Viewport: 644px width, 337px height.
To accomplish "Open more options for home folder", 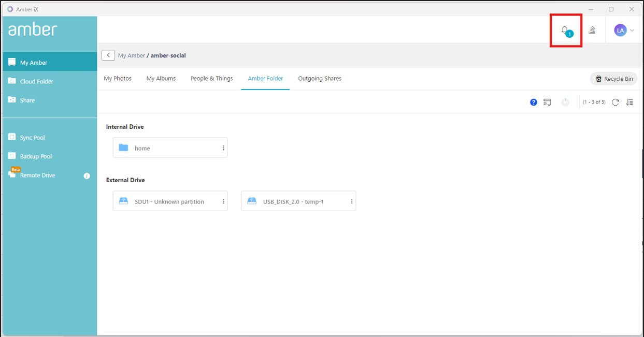I will (224, 148).
